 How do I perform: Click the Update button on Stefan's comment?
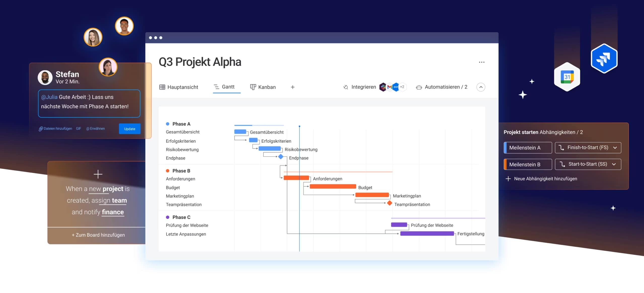tap(130, 129)
